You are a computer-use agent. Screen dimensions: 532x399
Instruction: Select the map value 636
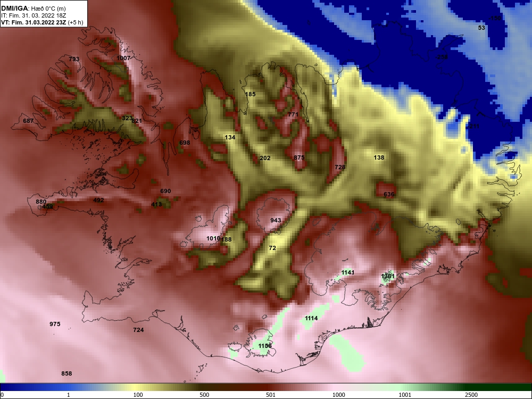tap(389, 194)
